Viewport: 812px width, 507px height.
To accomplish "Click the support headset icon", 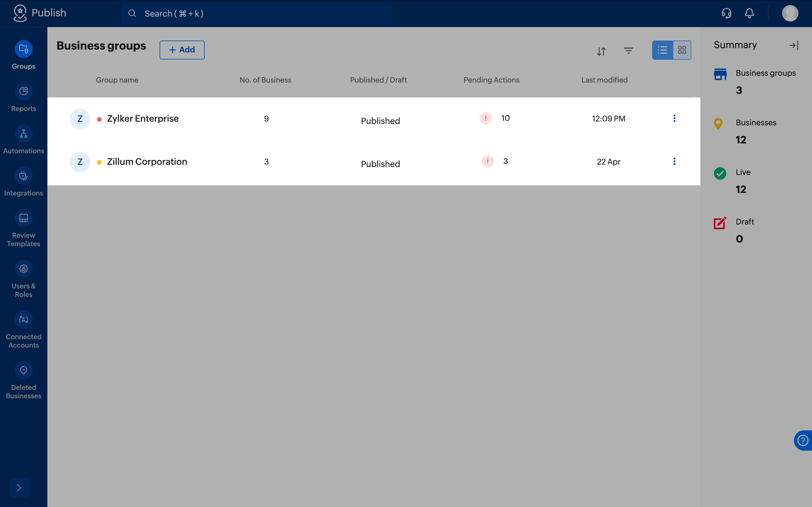I will 727,14.
